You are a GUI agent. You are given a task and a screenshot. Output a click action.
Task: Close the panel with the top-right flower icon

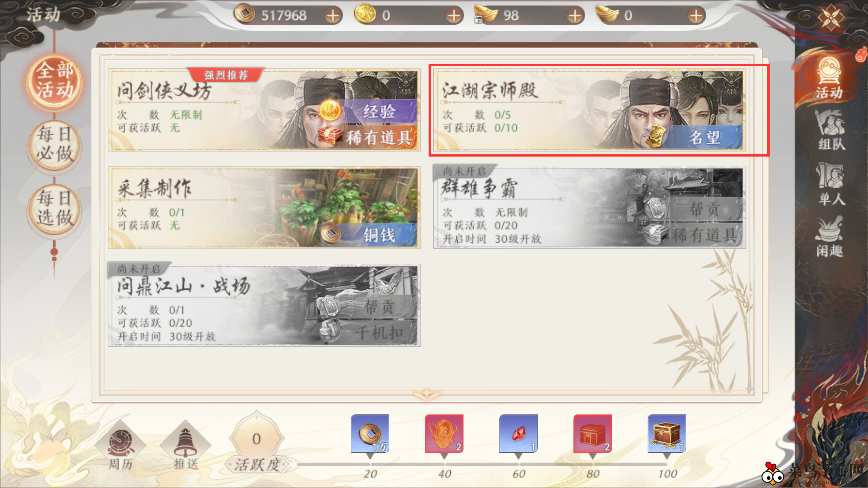[831, 17]
